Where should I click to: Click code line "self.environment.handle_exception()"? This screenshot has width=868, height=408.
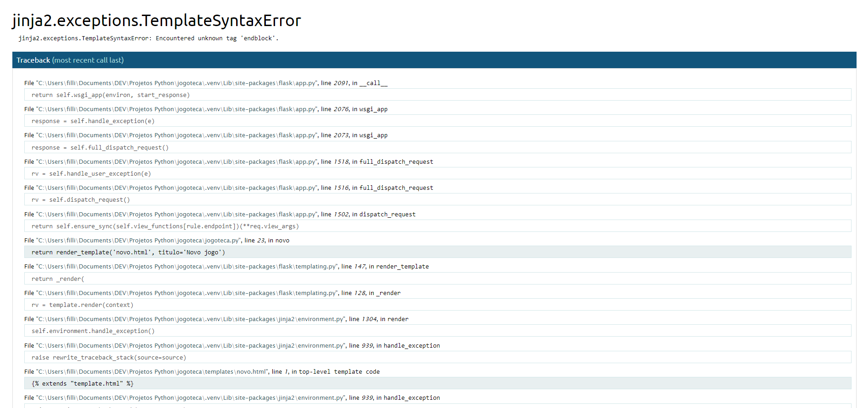437,331
